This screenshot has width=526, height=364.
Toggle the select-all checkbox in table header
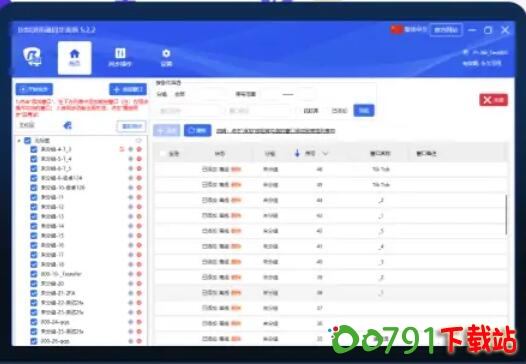pos(163,154)
